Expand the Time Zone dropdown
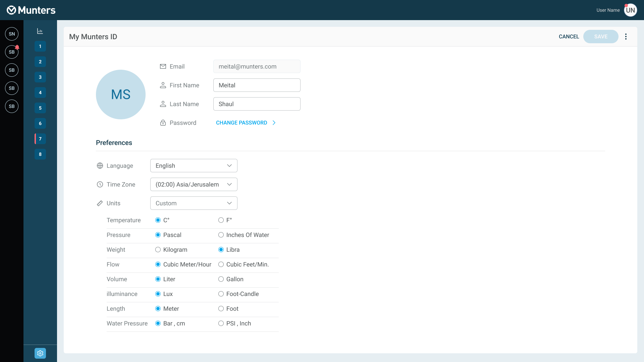This screenshot has width=644, height=362. (194, 184)
